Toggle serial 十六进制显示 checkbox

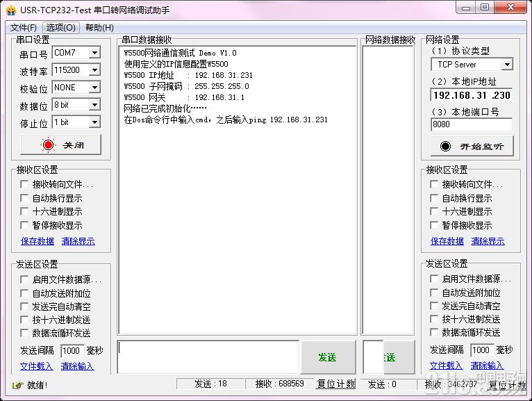coord(24,211)
